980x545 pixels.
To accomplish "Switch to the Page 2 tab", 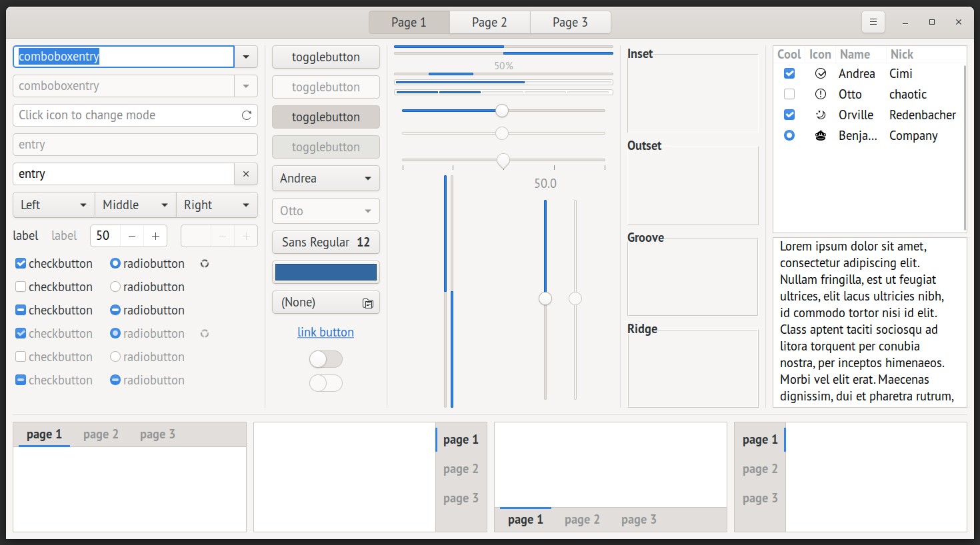I will tap(489, 23).
